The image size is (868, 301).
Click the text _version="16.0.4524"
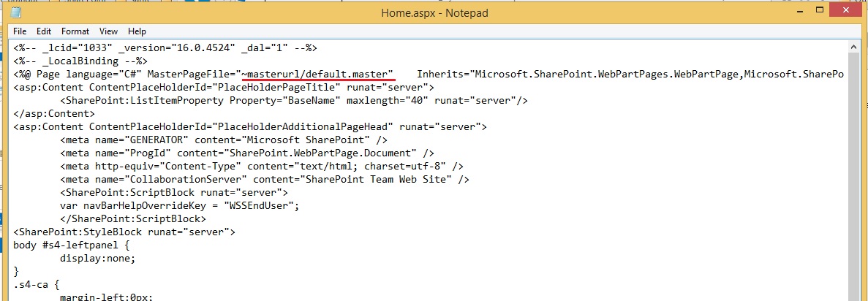177,47
